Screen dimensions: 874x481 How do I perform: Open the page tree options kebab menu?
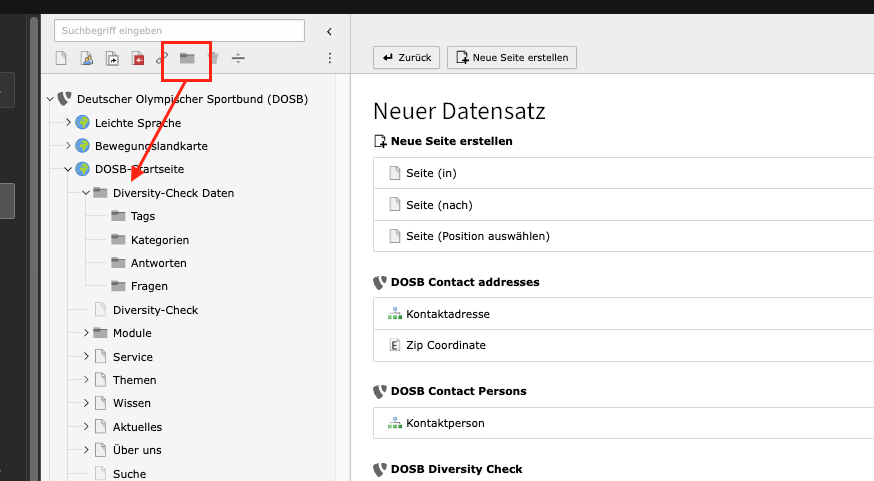click(x=329, y=58)
